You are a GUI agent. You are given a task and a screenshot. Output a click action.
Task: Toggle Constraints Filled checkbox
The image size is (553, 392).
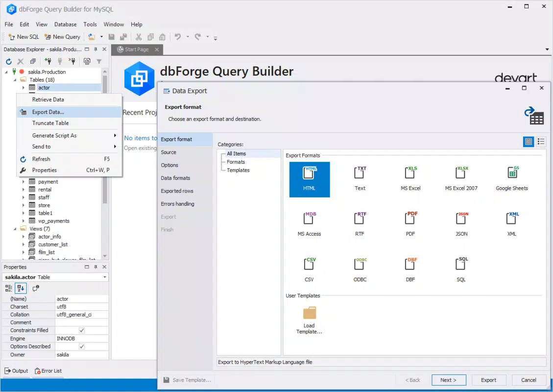coord(82,330)
